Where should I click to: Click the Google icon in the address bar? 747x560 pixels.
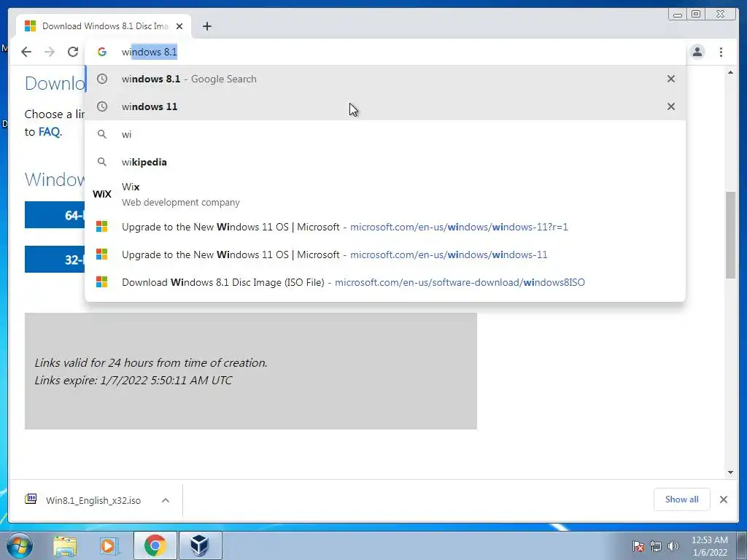(x=102, y=52)
